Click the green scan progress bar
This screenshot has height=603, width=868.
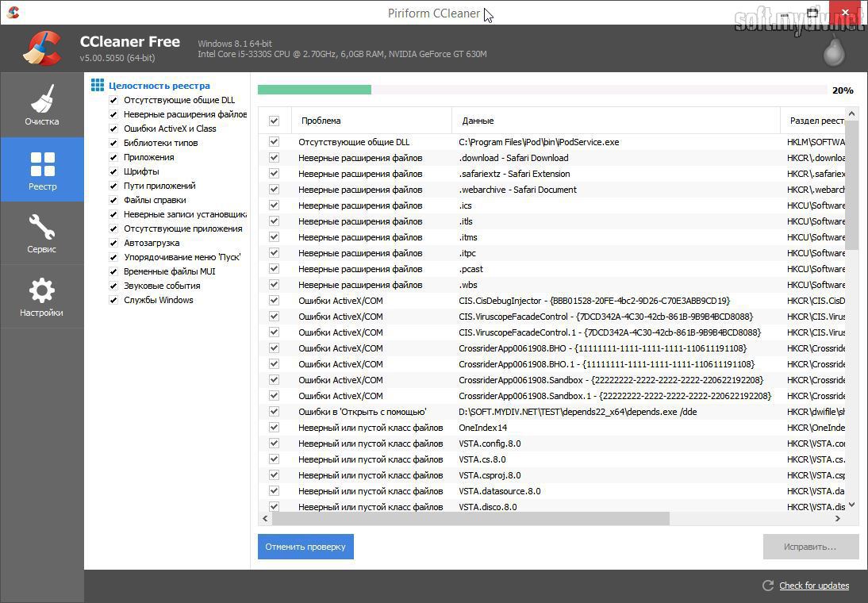[314, 90]
